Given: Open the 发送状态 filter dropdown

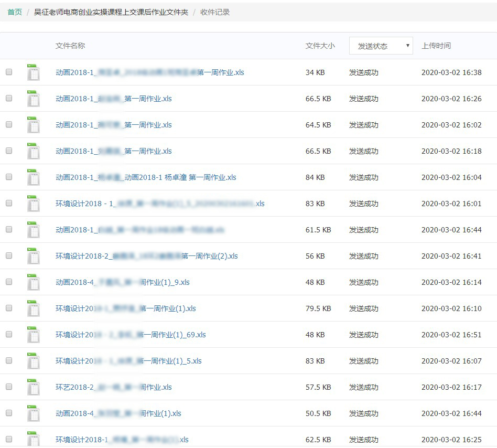Looking at the screenshot, I should pos(381,46).
